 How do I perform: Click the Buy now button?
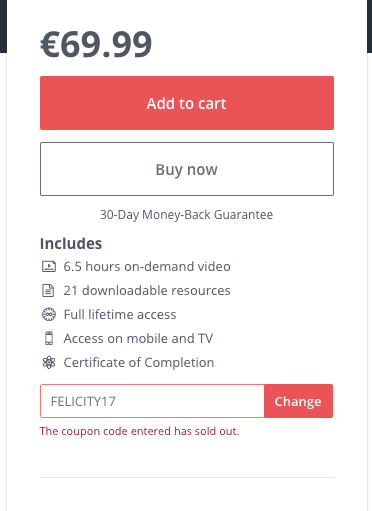[187, 169]
